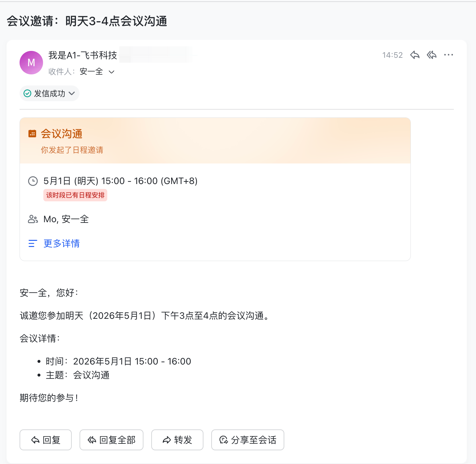476x464 pixels.
Task: Click the 该时段已有日程安排 conflict tag
Action: click(x=75, y=195)
